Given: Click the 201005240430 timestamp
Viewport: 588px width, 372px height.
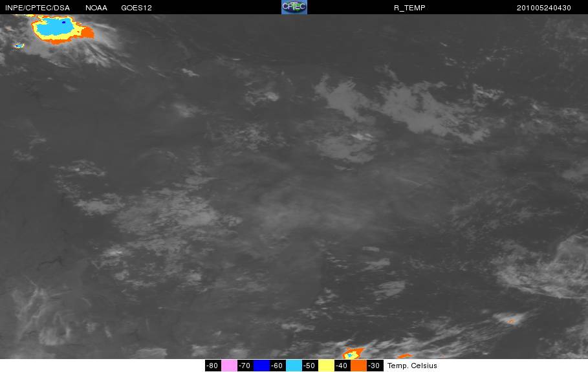Looking at the screenshot, I should pyautogui.click(x=544, y=8).
